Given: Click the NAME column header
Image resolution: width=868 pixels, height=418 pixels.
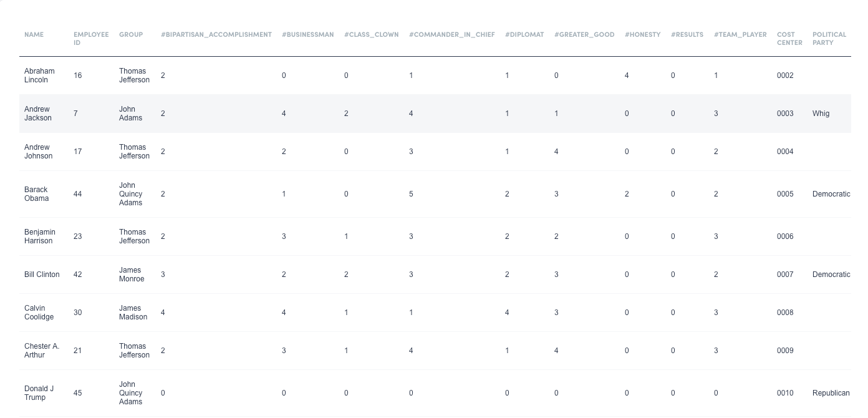Looking at the screenshot, I should pos(34,35).
